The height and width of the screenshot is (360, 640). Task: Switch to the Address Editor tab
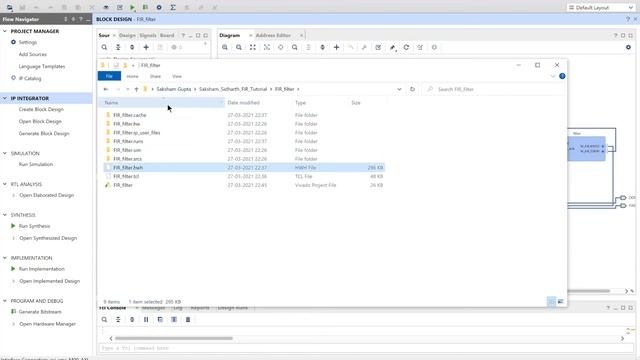point(273,36)
